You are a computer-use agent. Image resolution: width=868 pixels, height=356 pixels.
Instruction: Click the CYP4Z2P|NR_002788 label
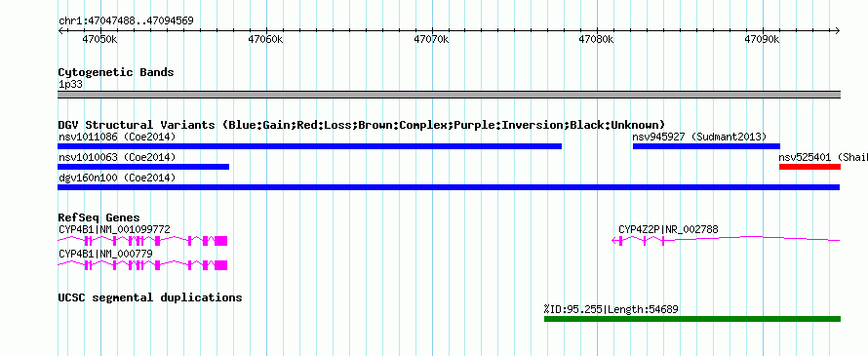pyautogui.click(x=669, y=229)
